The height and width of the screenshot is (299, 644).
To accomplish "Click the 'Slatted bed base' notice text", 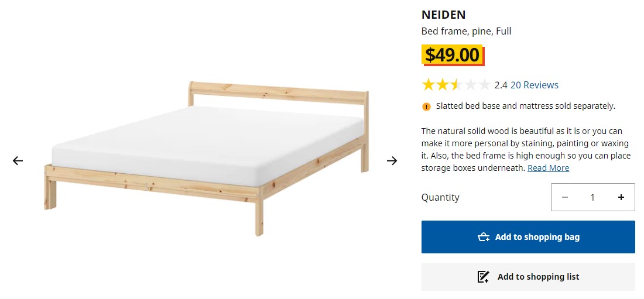I will (525, 106).
